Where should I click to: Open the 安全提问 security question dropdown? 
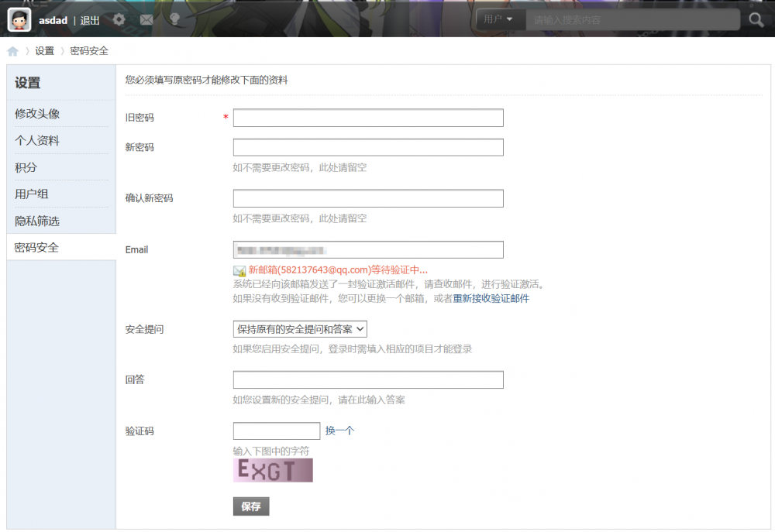[x=300, y=329]
